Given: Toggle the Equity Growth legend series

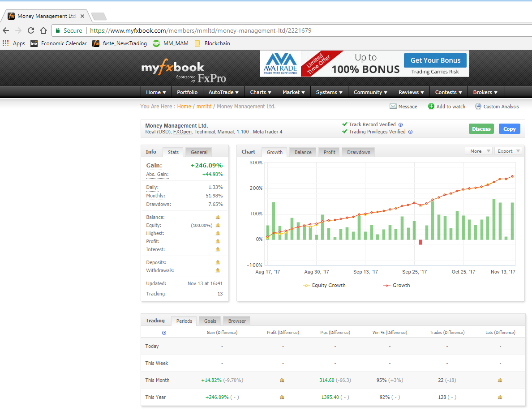Looking at the screenshot, I should point(324,286).
